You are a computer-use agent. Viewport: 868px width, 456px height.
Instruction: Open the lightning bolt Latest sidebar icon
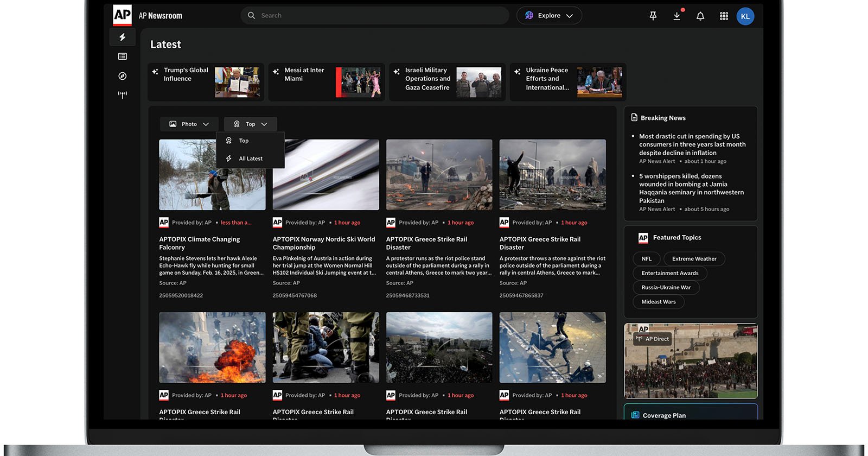pos(123,37)
